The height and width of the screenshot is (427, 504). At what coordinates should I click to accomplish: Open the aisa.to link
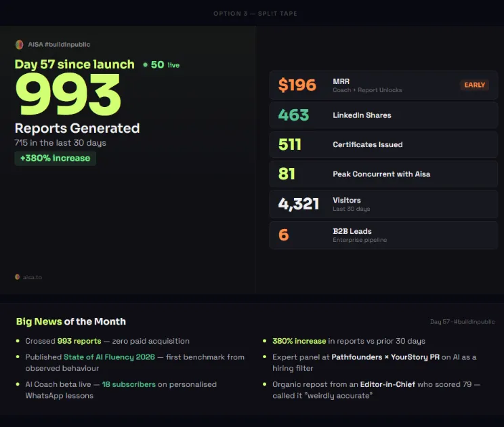point(32,277)
